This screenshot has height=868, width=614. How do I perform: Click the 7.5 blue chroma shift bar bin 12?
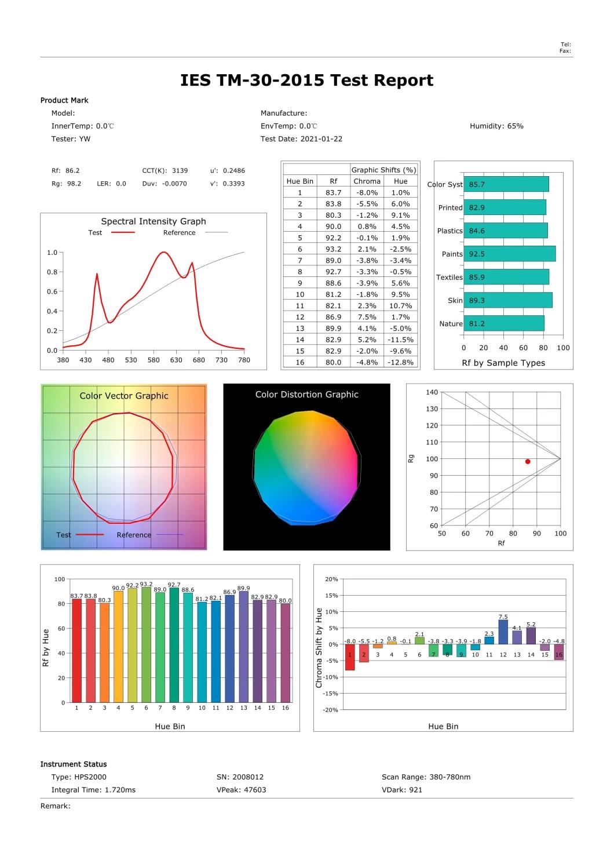[503, 632]
